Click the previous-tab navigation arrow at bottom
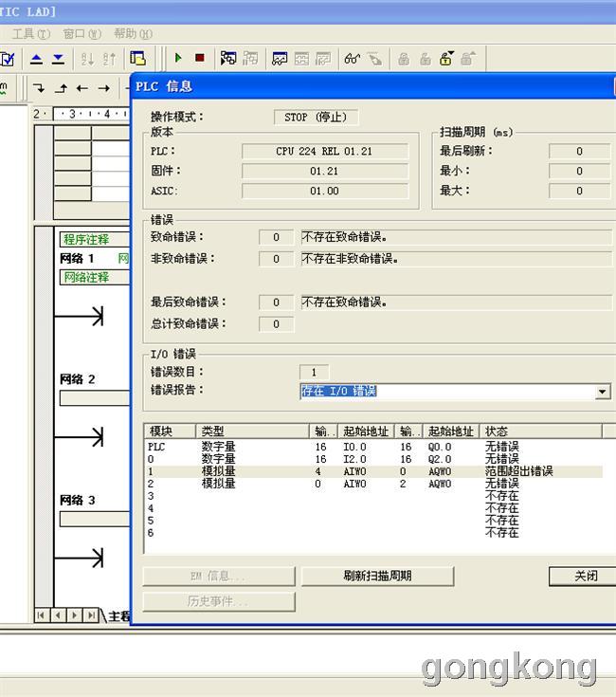Screen dimensions: 616x697 pyautogui.click(x=58, y=615)
